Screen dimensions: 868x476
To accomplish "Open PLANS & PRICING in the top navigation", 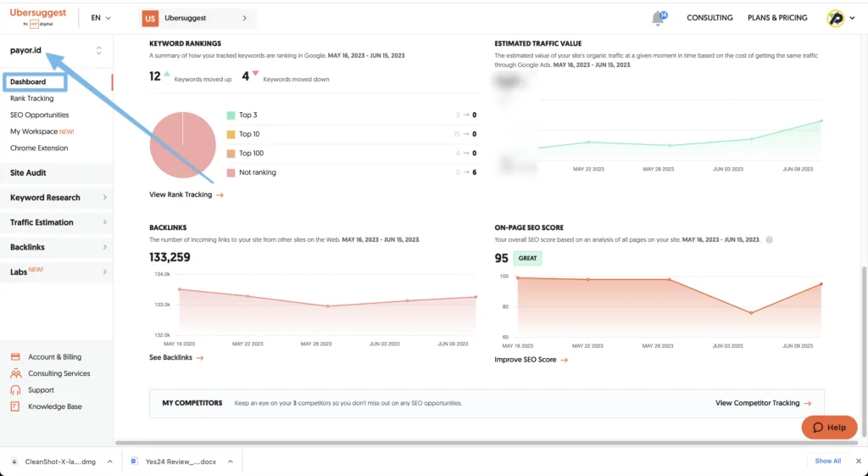I will 777,18.
